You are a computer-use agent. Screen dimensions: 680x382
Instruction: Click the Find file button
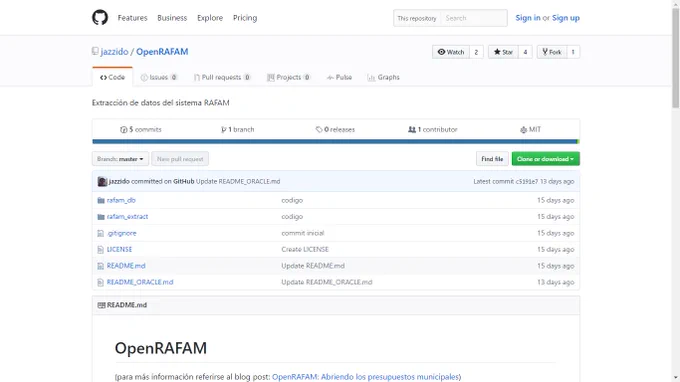click(492, 159)
